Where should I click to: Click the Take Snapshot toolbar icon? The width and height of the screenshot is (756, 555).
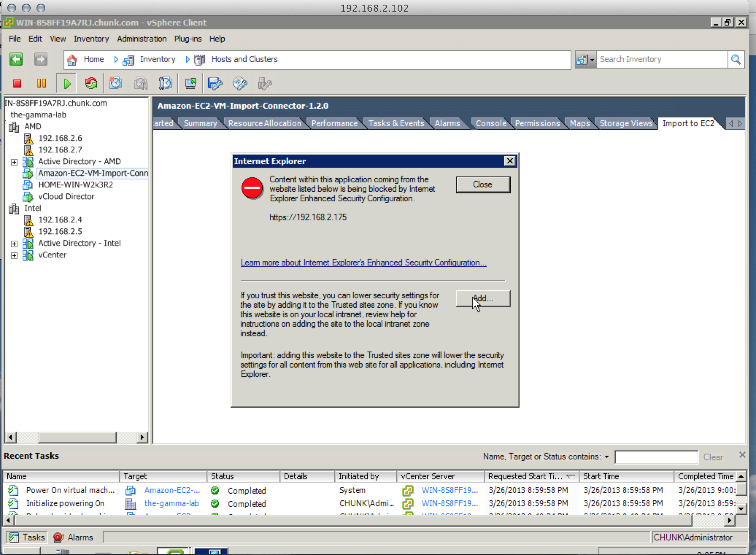[x=116, y=84]
